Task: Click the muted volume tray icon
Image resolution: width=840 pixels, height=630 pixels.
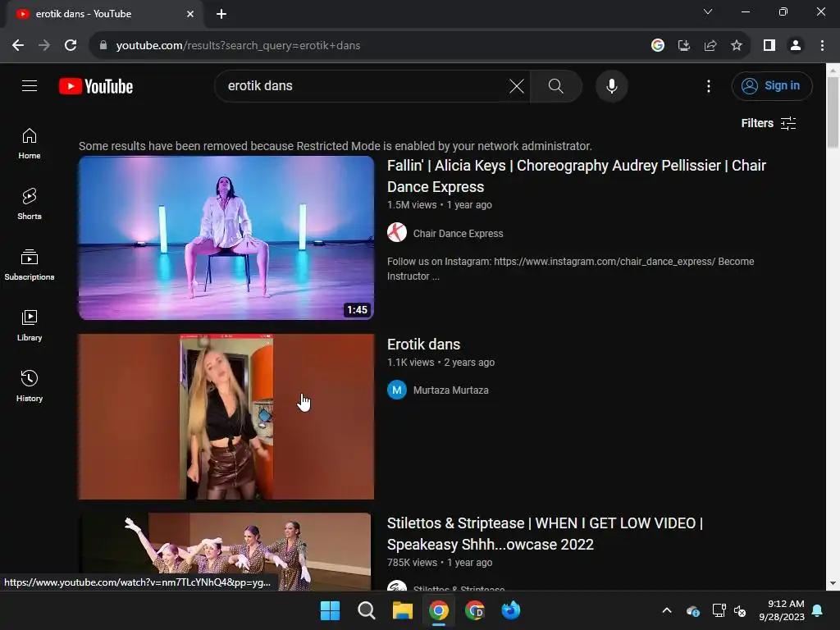Action: click(x=740, y=610)
